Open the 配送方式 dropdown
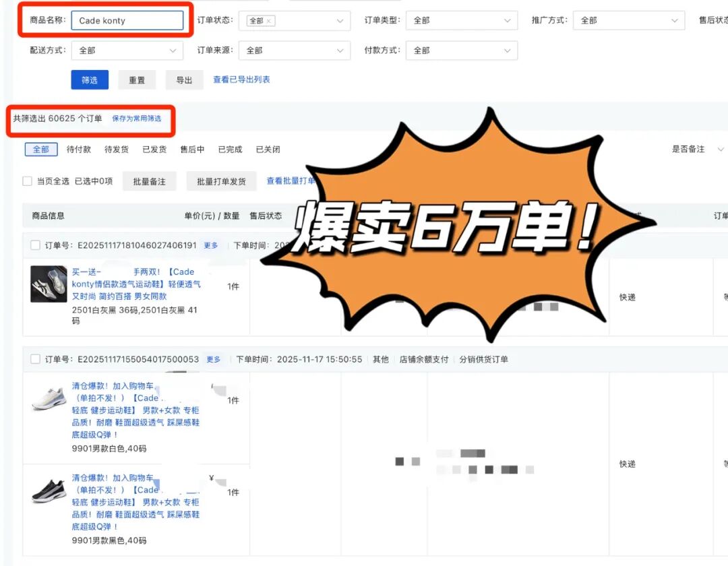 pos(127,51)
